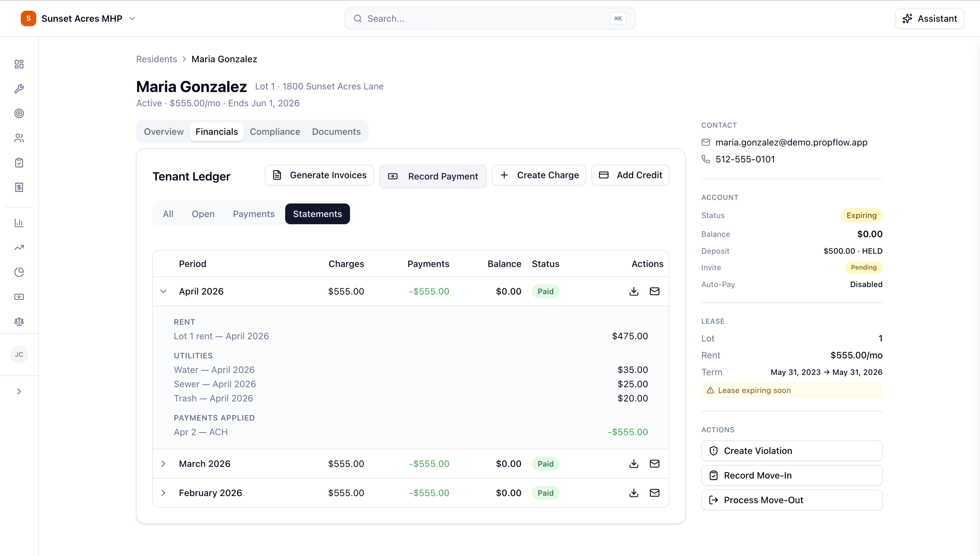Collapse the April 2026 statement row
Image resolution: width=980 pixels, height=556 pixels.
163,291
